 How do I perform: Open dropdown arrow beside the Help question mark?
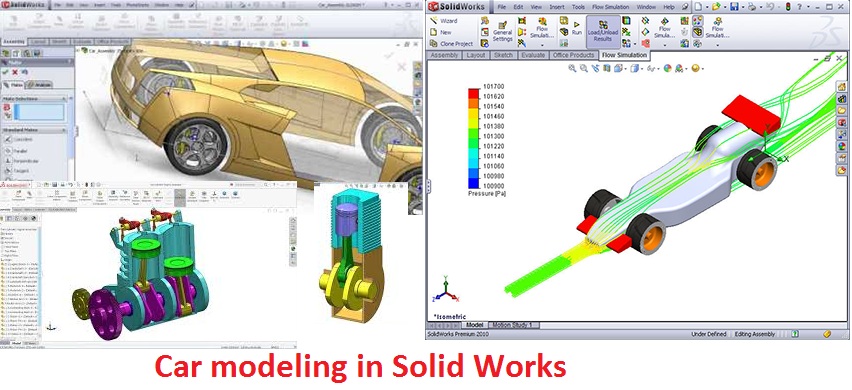(810, 8)
